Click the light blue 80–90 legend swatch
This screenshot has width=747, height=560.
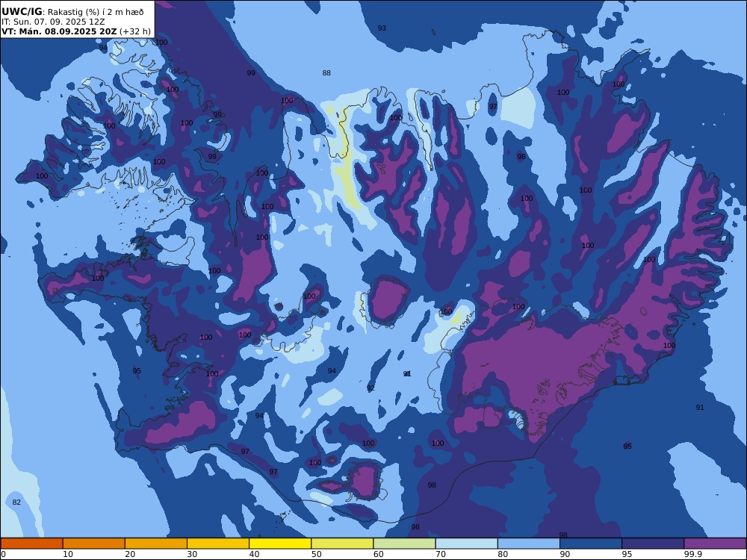click(529, 544)
